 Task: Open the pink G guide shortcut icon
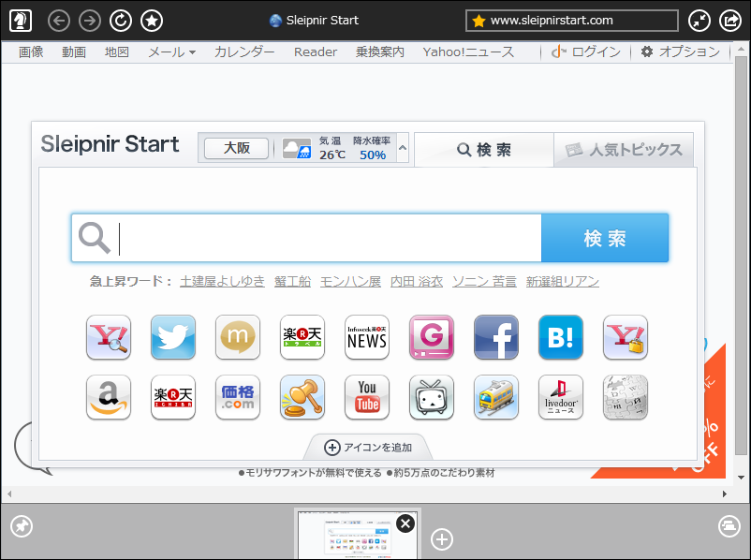tap(432, 337)
